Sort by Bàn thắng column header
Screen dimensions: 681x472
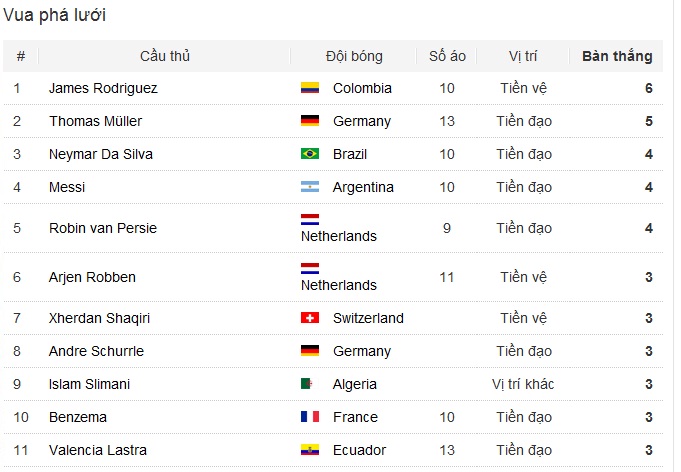coord(617,56)
